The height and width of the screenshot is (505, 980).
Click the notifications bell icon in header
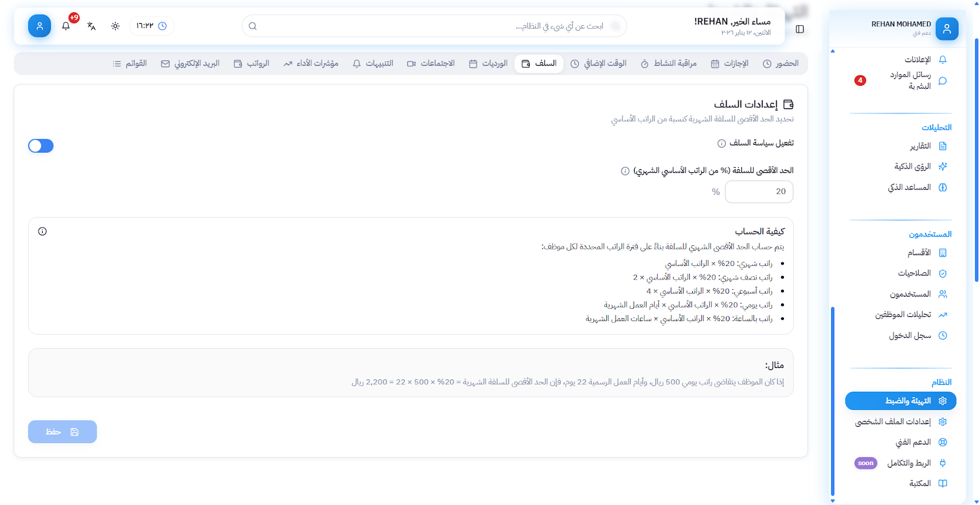66,26
